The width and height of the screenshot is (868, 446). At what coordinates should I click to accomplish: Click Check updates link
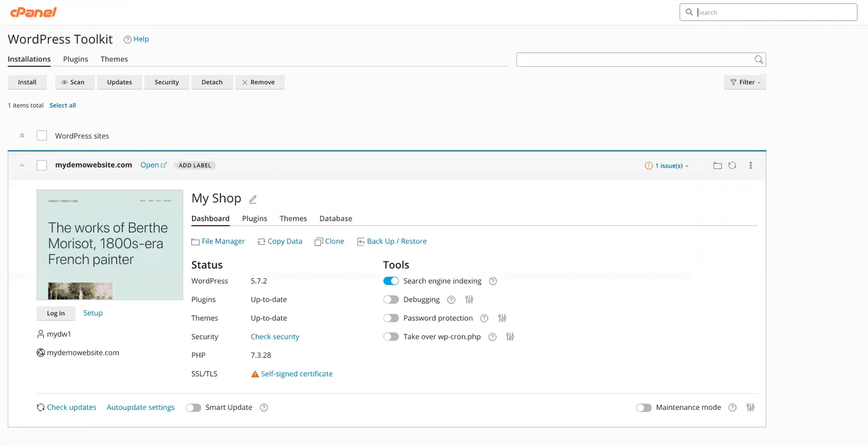(x=66, y=408)
